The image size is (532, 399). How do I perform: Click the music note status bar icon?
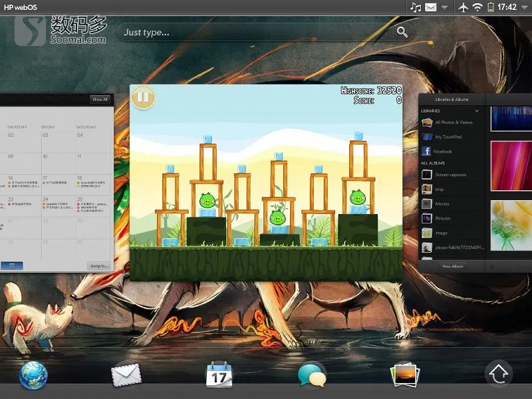click(416, 7)
